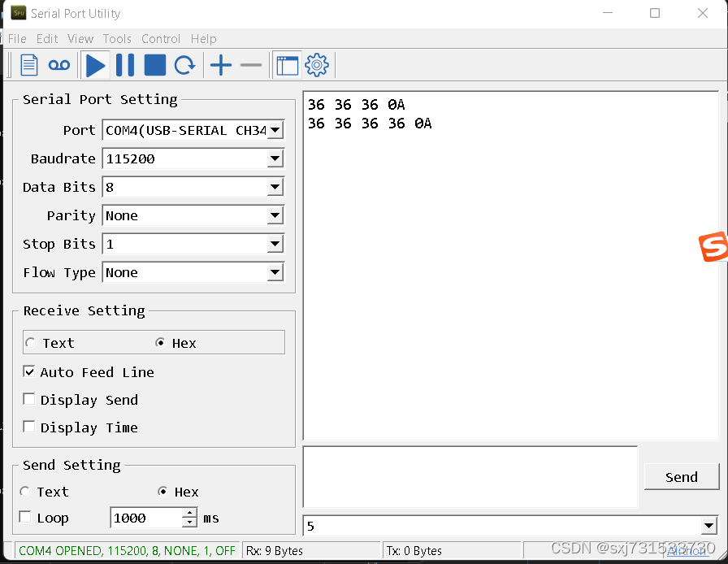Expand the Baudrate dropdown
The width and height of the screenshot is (728, 564).
(x=275, y=158)
